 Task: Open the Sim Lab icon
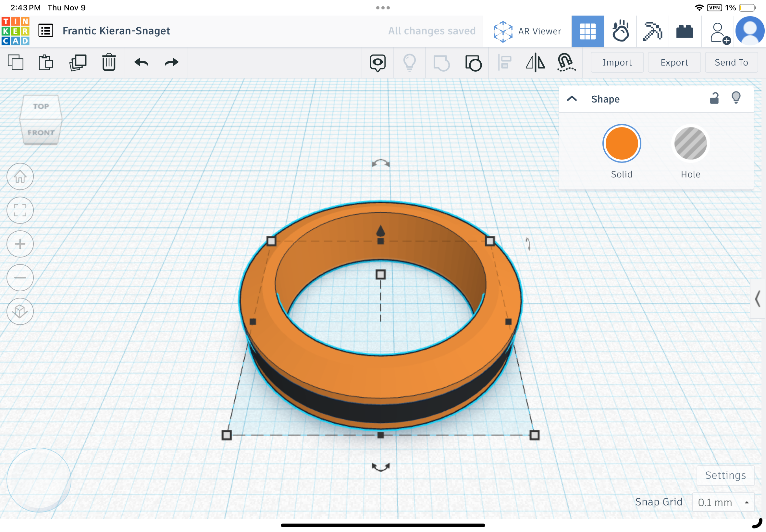(620, 31)
